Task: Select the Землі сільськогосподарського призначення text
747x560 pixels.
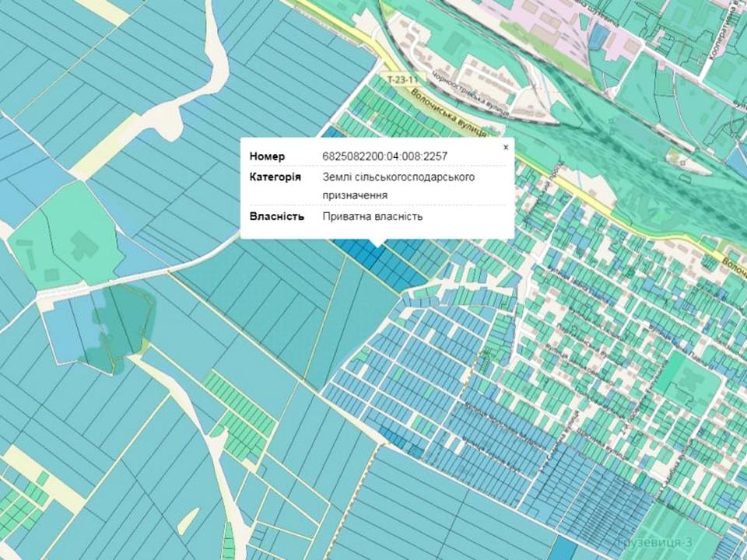Action: 398,186
